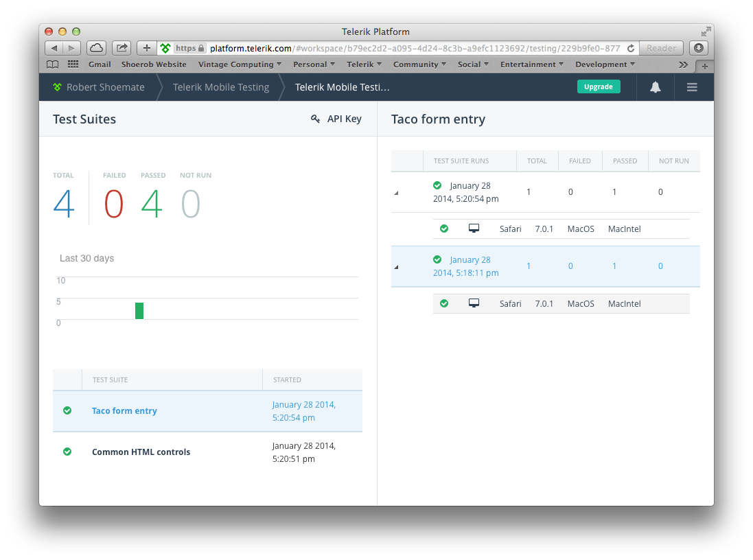Open the notifications bell icon
The image size is (753, 560).
pos(655,87)
